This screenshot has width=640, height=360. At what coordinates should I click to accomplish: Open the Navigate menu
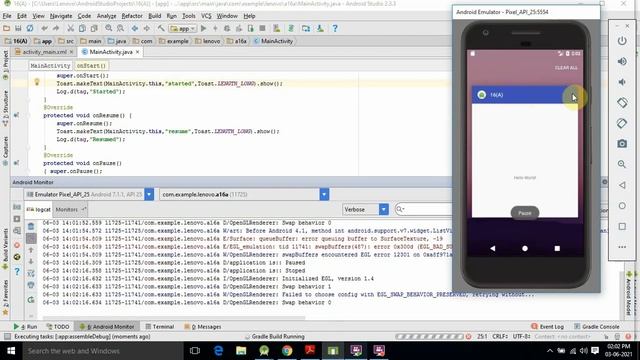[61, 16]
